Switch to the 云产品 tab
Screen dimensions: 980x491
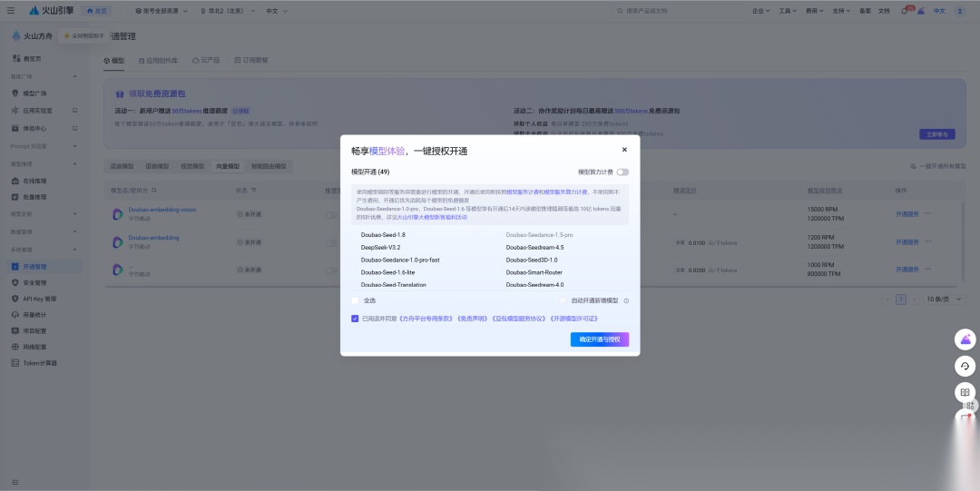tap(206, 61)
